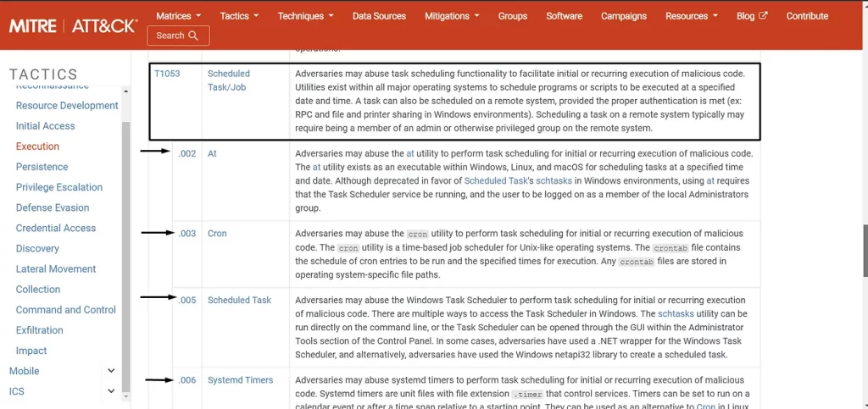The width and height of the screenshot is (868, 409).
Task: Click technique ID T1053
Action: click(167, 74)
